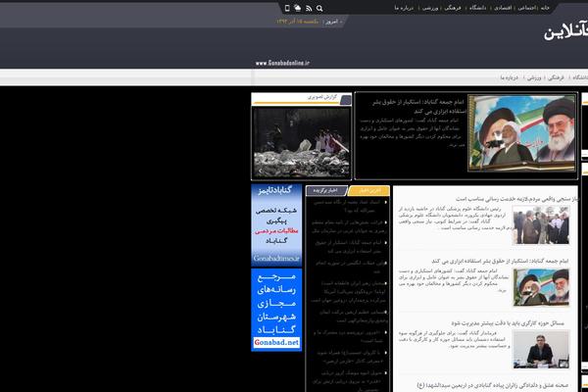Click the weather cloud icon in the header
The image size is (588, 392).
pyautogui.click(x=298, y=8)
